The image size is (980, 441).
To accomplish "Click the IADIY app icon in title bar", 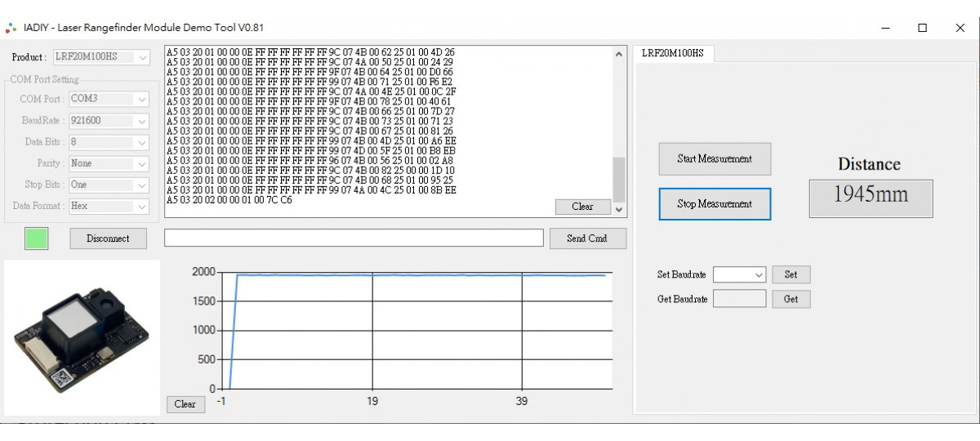I will click(11, 28).
